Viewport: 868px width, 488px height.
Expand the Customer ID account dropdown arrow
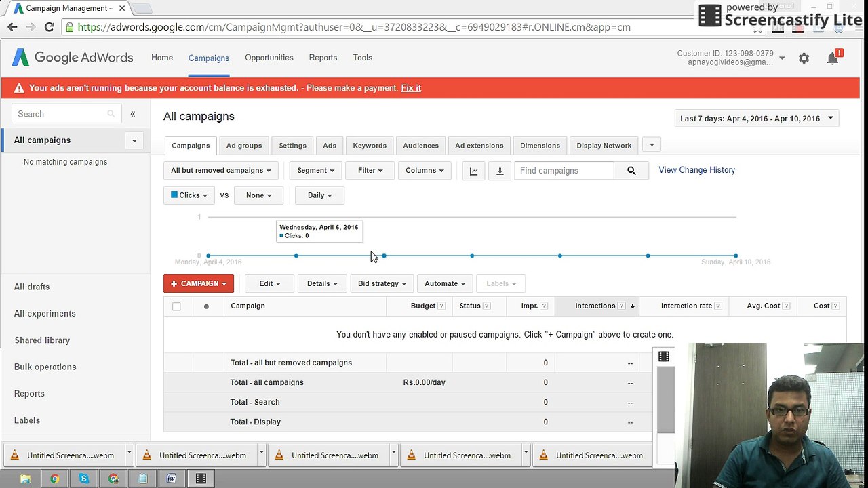(782, 58)
